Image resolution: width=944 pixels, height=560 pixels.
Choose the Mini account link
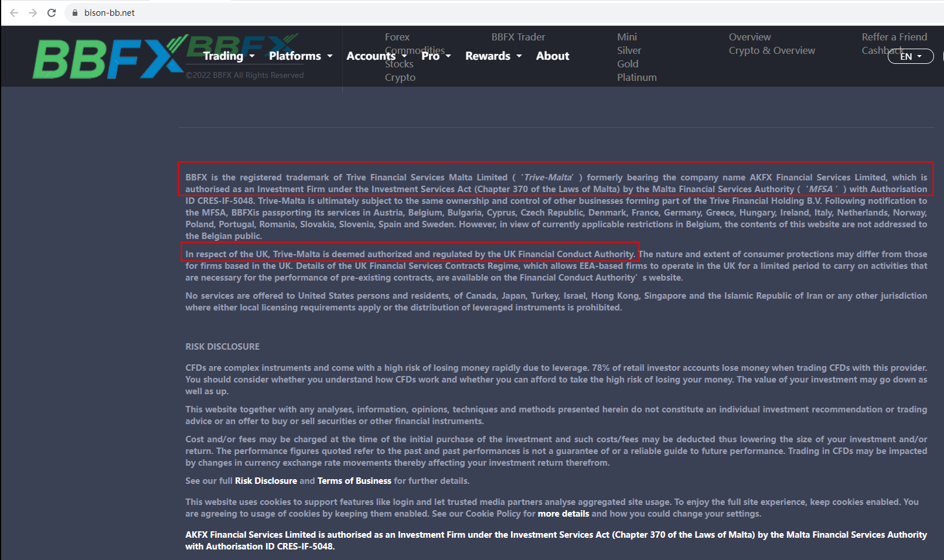click(627, 37)
